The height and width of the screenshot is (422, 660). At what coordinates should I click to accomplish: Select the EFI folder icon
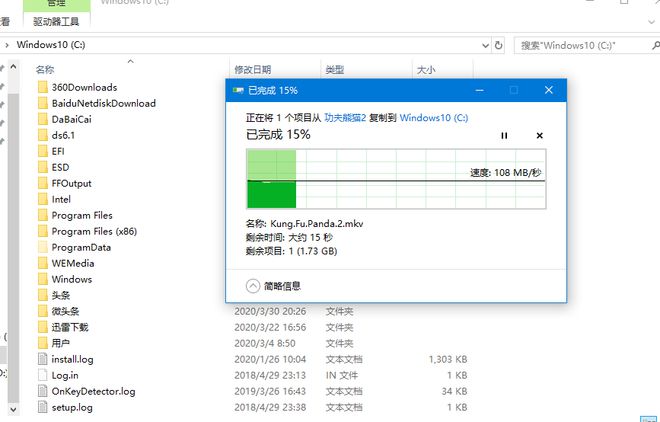click(43, 151)
